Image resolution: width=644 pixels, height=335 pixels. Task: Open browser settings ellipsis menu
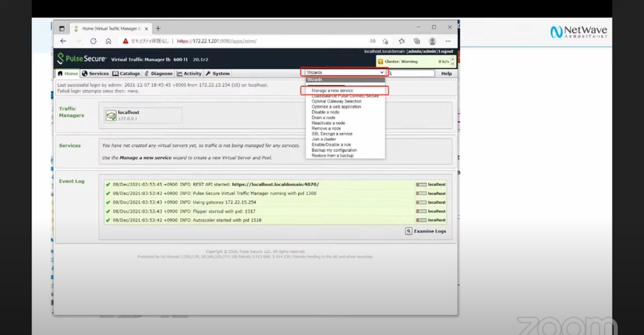tap(448, 41)
